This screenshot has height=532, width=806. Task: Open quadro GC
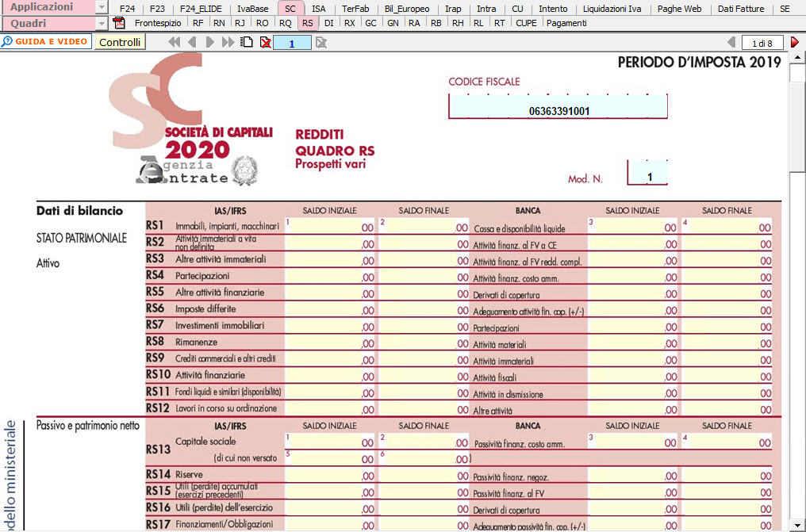click(x=370, y=23)
